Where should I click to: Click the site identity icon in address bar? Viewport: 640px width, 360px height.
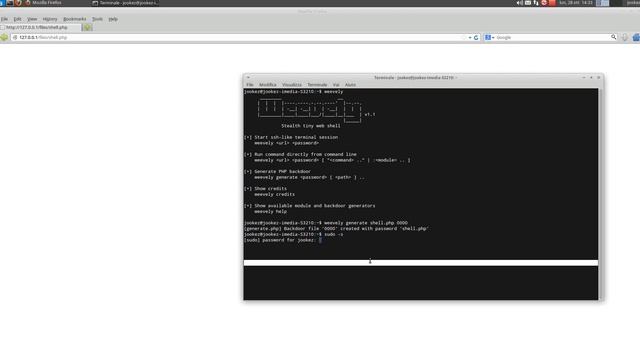point(15,38)
